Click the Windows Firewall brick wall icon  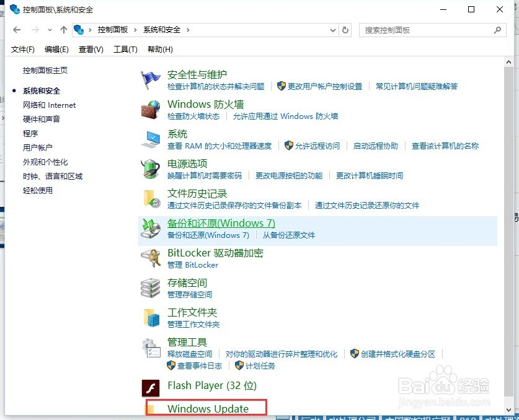[150, 110]
